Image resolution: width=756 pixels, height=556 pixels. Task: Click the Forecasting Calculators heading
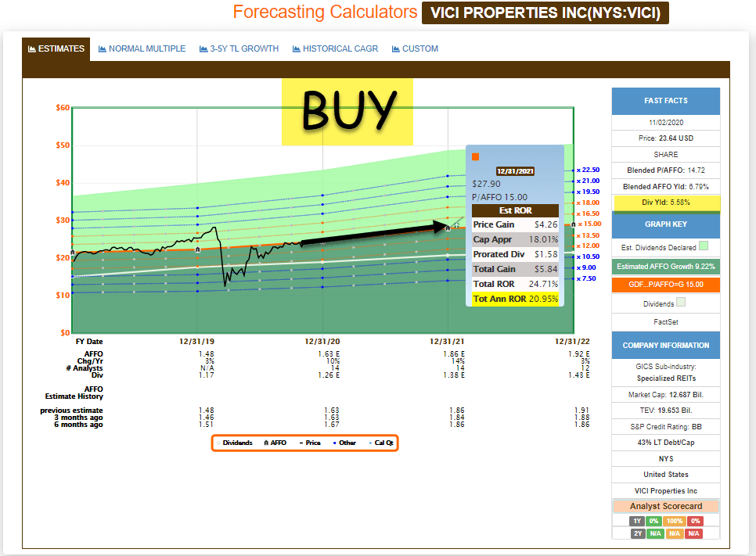point(325,12)
